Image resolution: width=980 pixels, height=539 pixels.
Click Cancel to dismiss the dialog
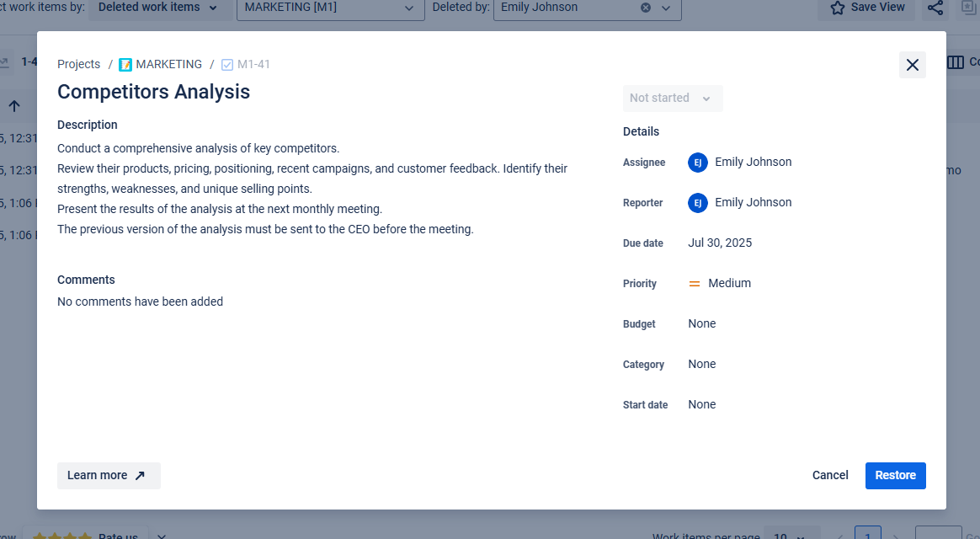[829, 476]
